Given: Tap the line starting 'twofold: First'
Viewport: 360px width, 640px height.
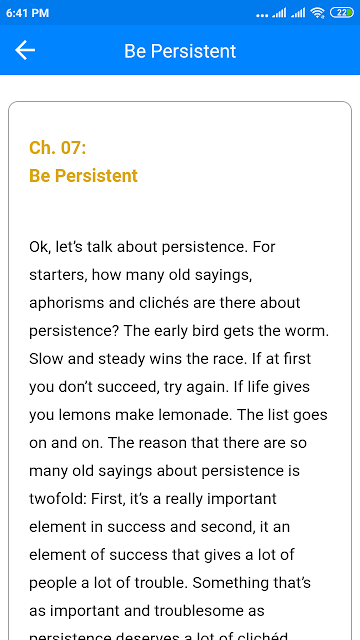Looking at the screenshot, I should tap(153, 499).
